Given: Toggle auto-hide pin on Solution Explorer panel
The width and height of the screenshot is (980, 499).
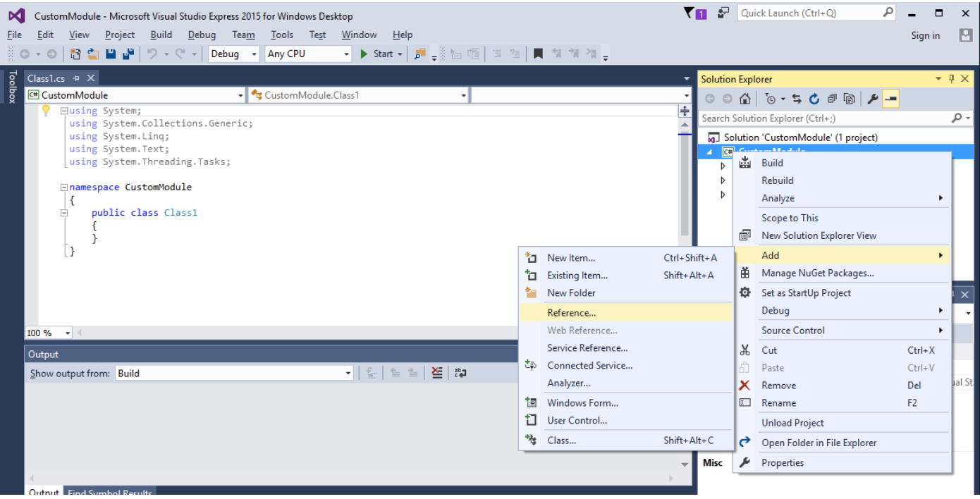Looking at the screenshot, I should click(x=951, y=79).
